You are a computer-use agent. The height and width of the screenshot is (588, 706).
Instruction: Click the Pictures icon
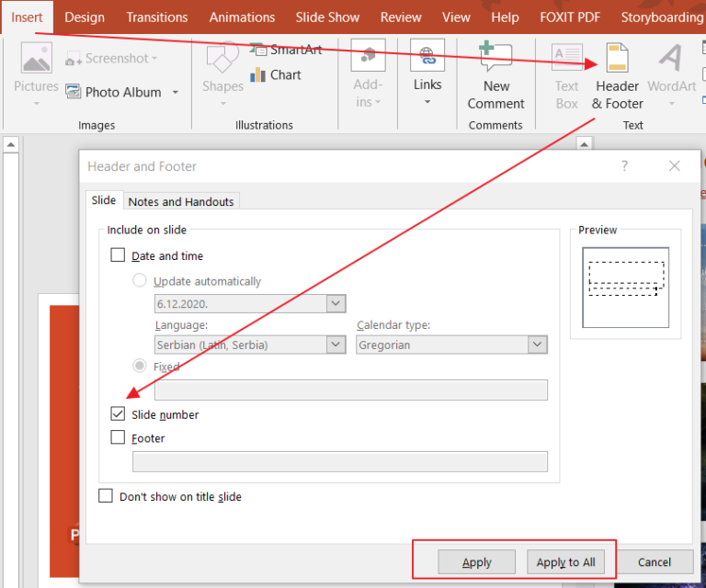[x=36, y=60]
